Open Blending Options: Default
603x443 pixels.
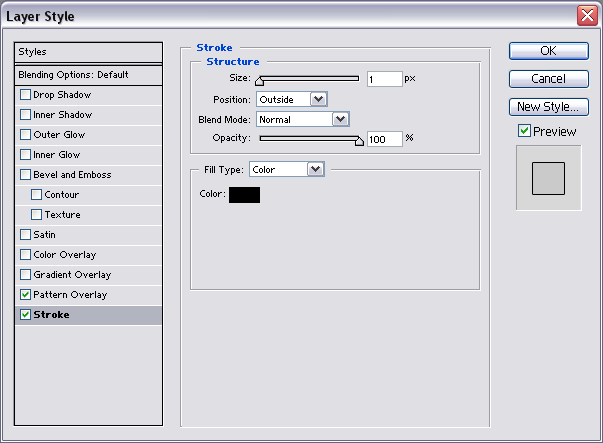pos(88,75)
